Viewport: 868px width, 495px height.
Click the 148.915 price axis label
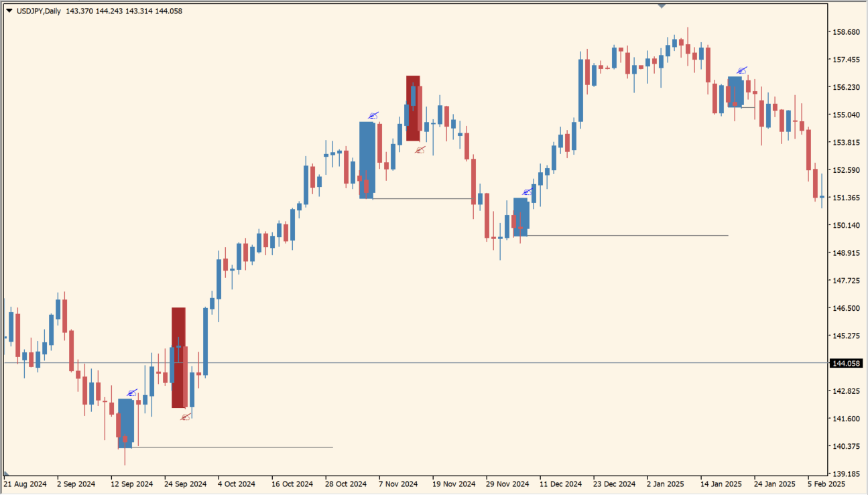click(x=846, y=253)
